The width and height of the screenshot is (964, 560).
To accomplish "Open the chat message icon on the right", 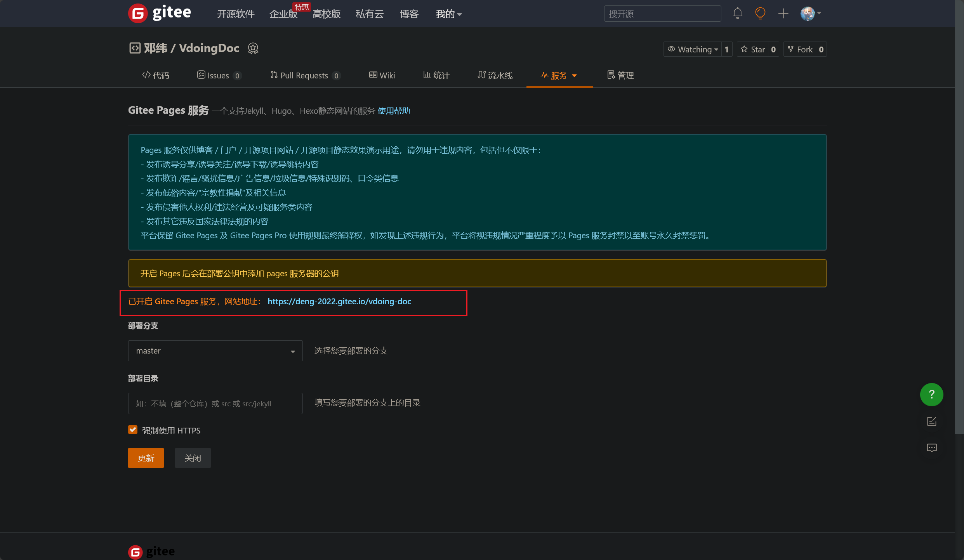I will (x=931, y=448).
